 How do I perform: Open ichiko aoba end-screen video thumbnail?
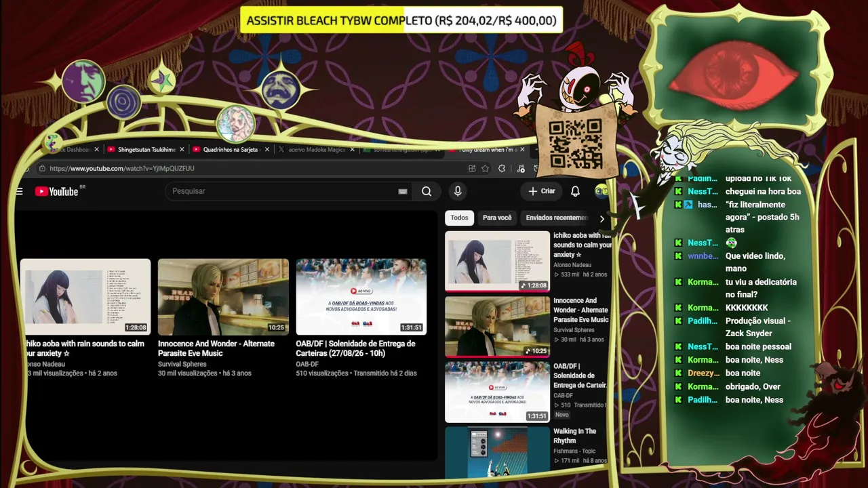point(85,297)
